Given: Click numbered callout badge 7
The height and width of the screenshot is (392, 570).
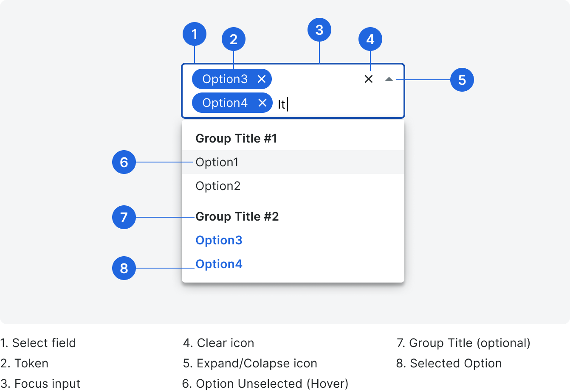Looking at the screenshot, I should click(124, 217).
